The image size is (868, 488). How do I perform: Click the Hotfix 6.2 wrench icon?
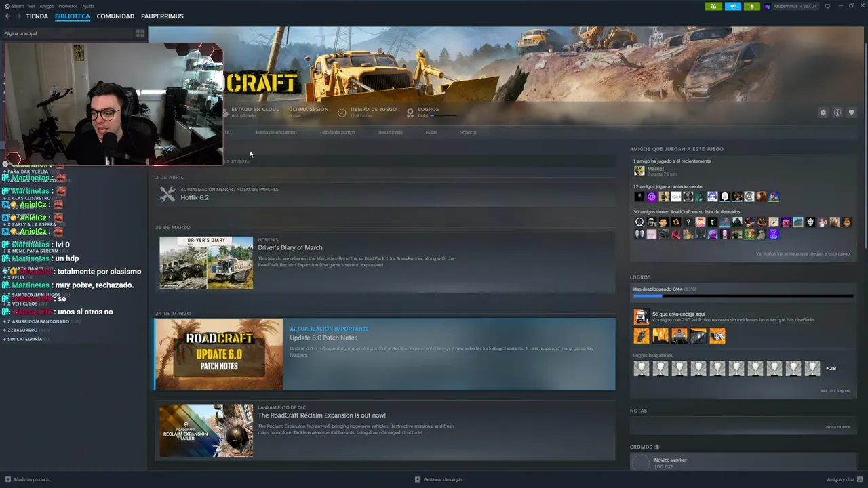point(167,195)
